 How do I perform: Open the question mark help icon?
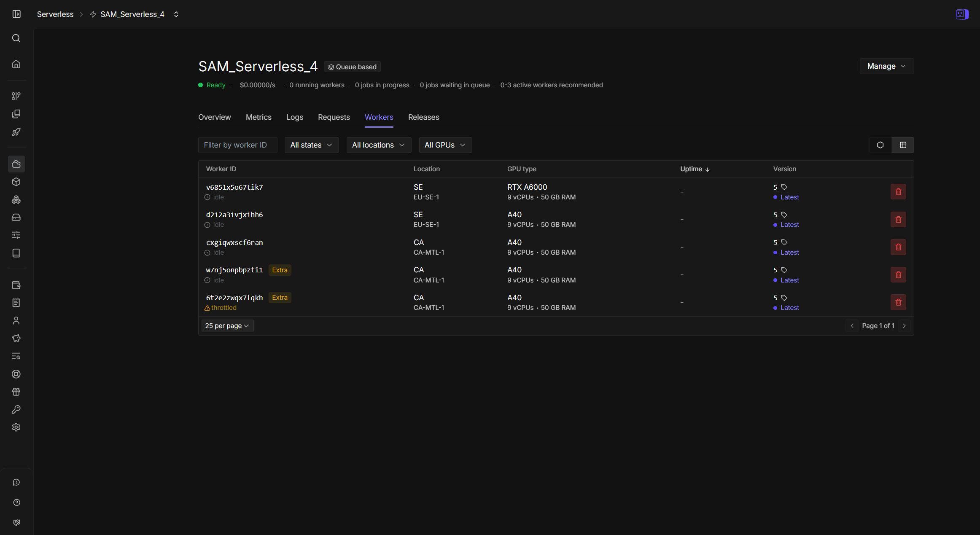coord(16,503)
